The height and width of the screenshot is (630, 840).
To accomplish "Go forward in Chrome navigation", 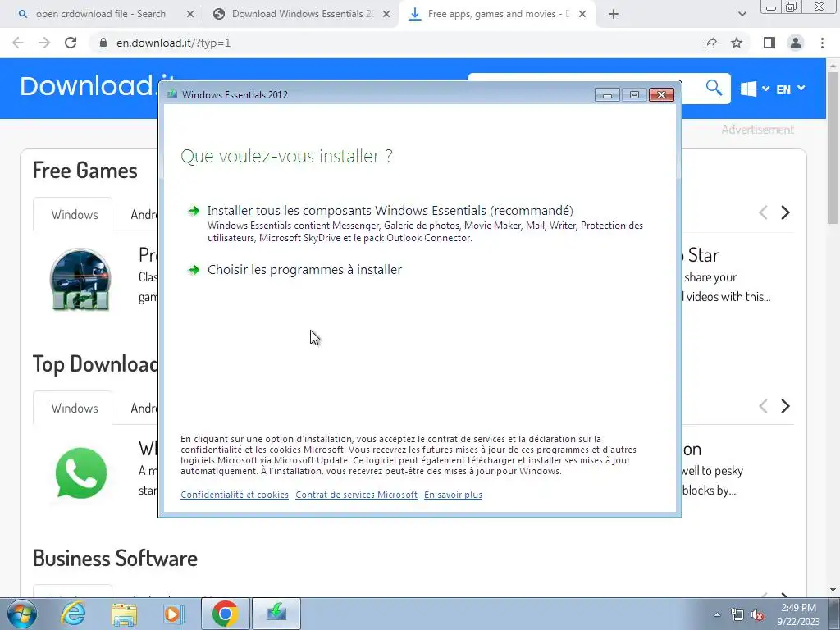I will (44, 43).
